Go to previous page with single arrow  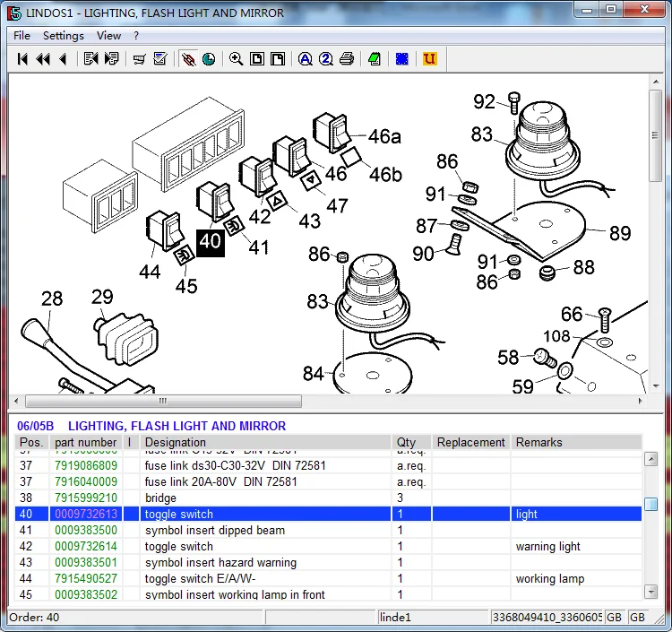point(63,59)
